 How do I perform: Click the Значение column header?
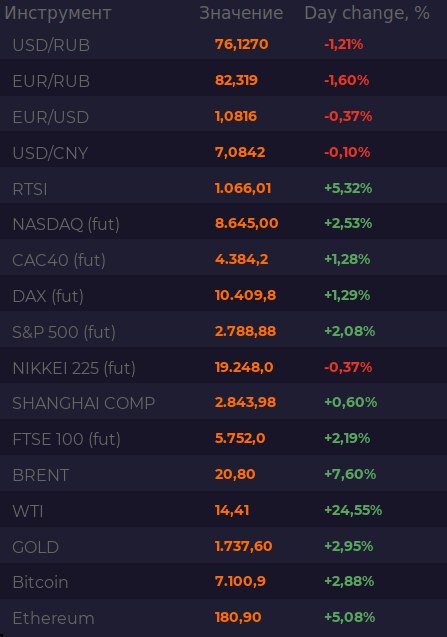tap(241, 13)
